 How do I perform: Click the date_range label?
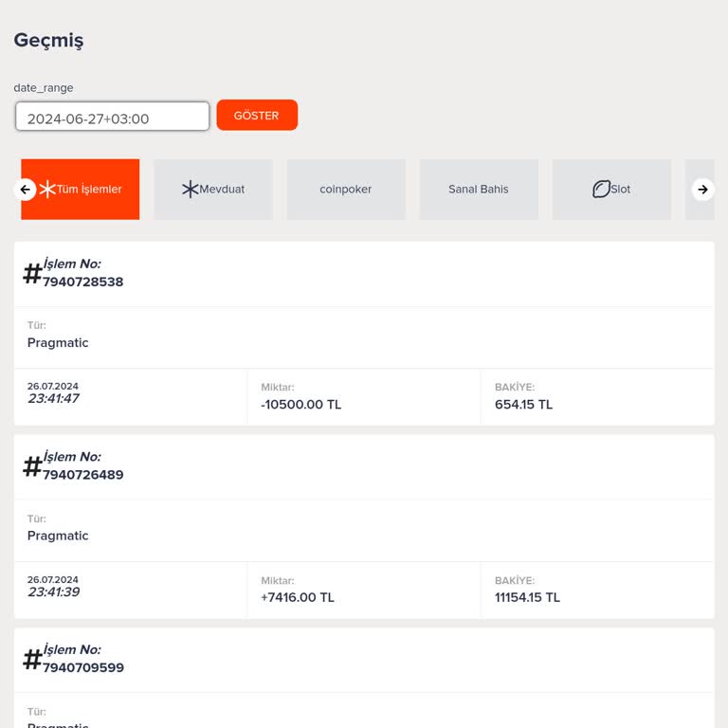pyautogui.click(x=44, y=88)
